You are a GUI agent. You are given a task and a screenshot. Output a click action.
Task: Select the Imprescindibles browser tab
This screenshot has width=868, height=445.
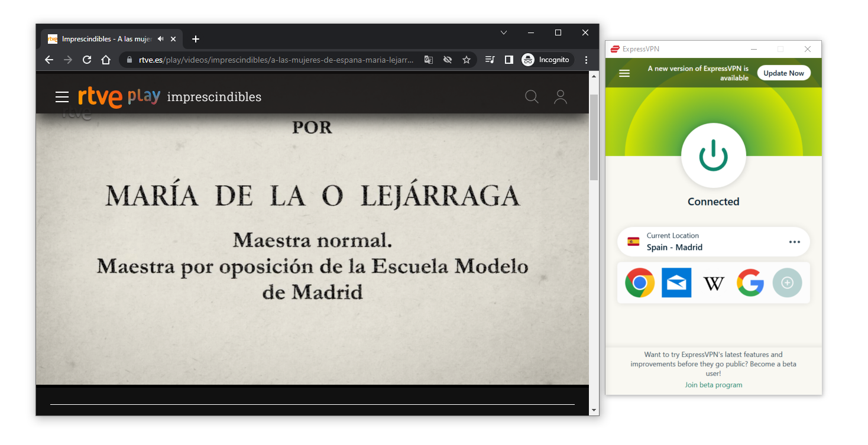click(112, 39)
